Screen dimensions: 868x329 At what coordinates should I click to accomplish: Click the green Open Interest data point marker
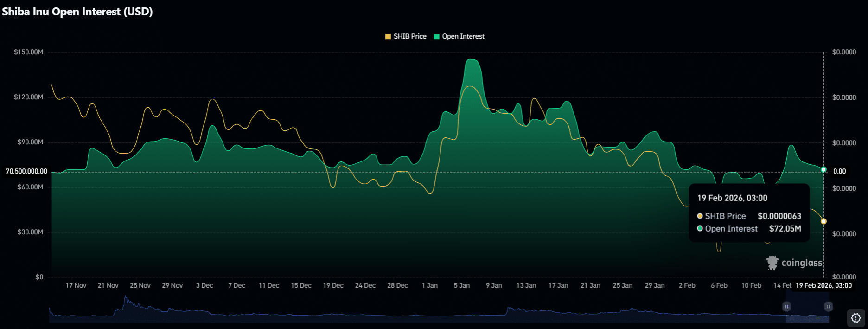point(823,169)
